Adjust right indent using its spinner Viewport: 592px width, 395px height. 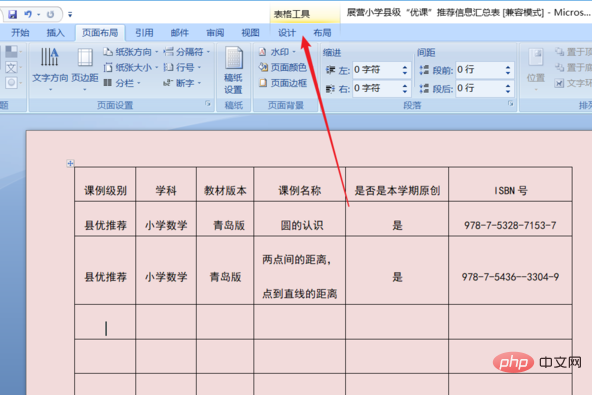coord(405,88)
